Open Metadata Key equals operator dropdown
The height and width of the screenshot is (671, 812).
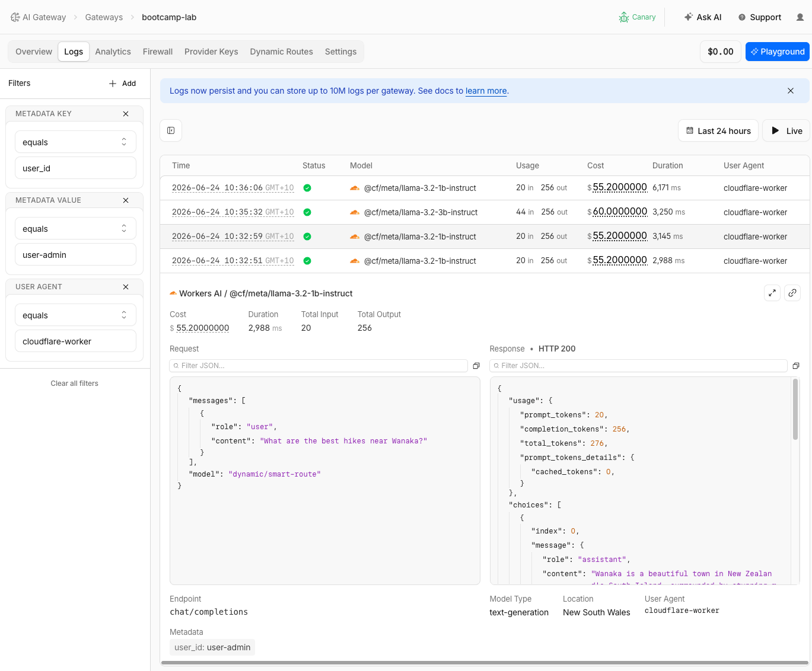[75, 142]
